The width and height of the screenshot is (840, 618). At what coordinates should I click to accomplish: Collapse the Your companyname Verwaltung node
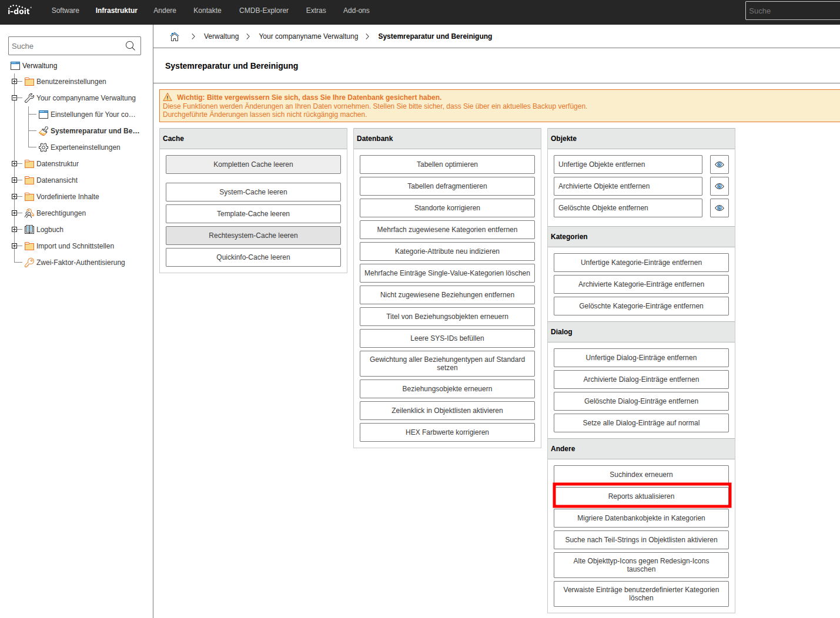pyautogui.click(x=15, y=98)
